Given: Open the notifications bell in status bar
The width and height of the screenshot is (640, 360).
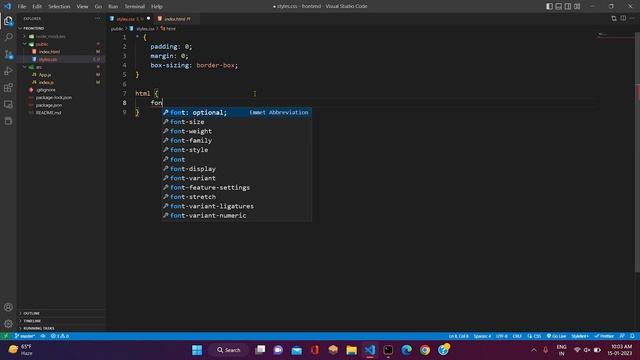Looking at the screenshot, I should [x=632, y=336].
